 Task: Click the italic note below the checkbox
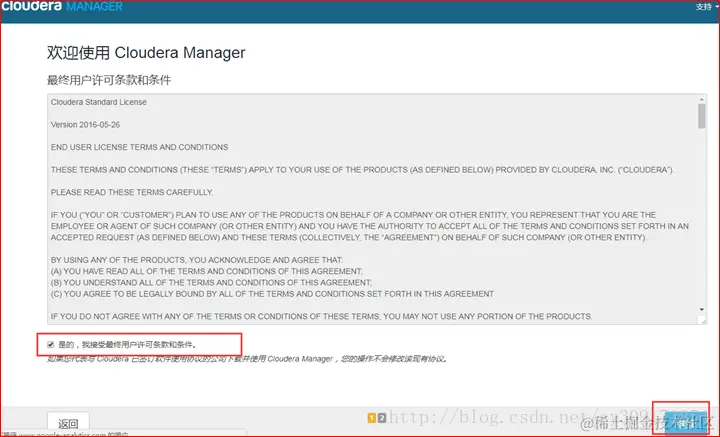point(248,359)
